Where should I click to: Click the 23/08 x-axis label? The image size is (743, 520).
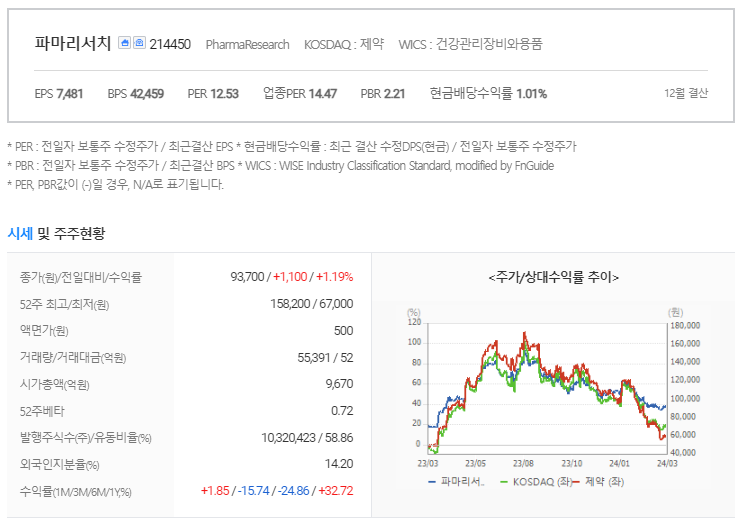523,464
